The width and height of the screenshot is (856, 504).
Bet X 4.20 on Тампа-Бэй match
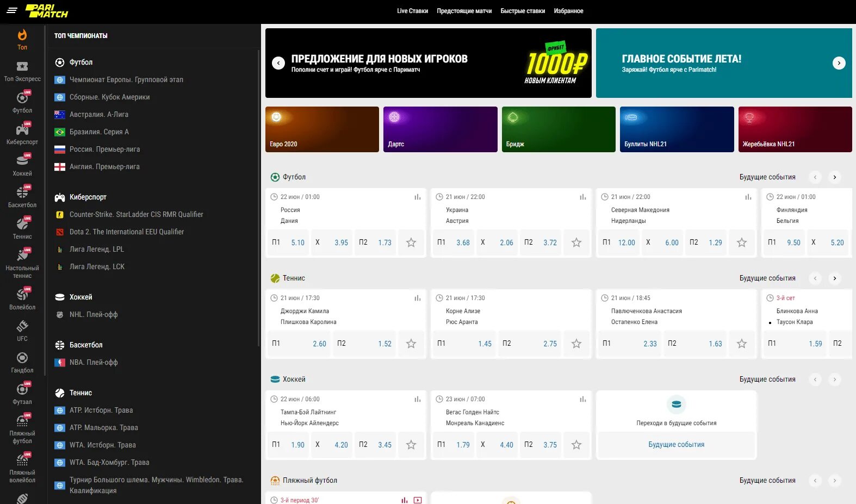(332, 445)
